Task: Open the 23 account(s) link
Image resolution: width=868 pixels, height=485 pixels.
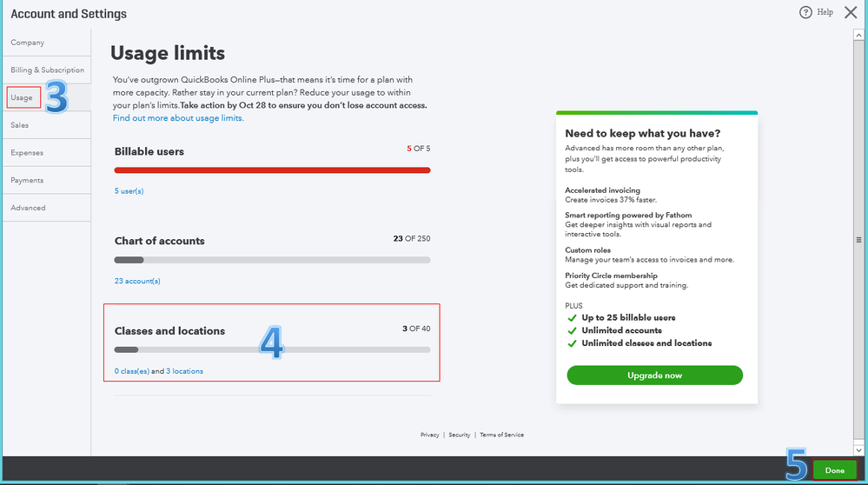Action: pyautogui.click(x=137, y=281)
